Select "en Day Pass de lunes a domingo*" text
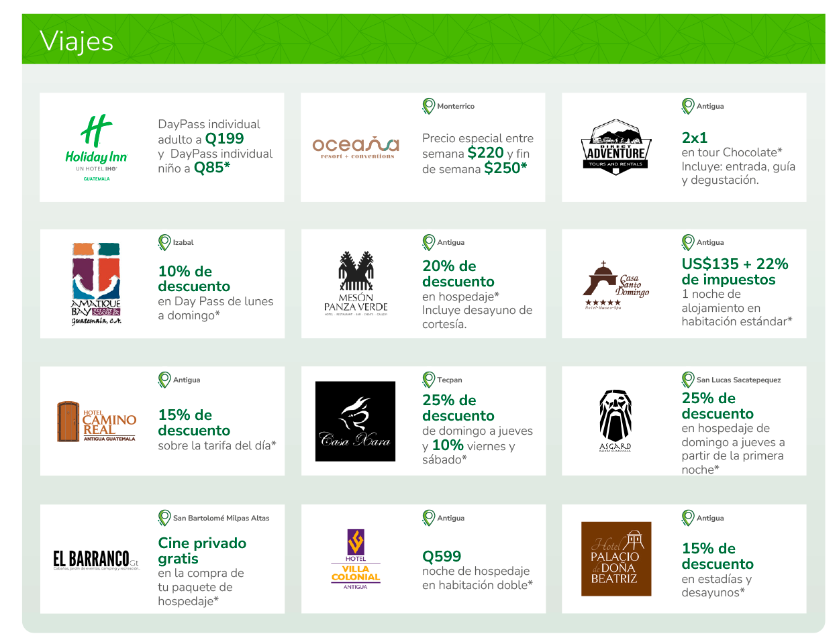 point(215,309)
